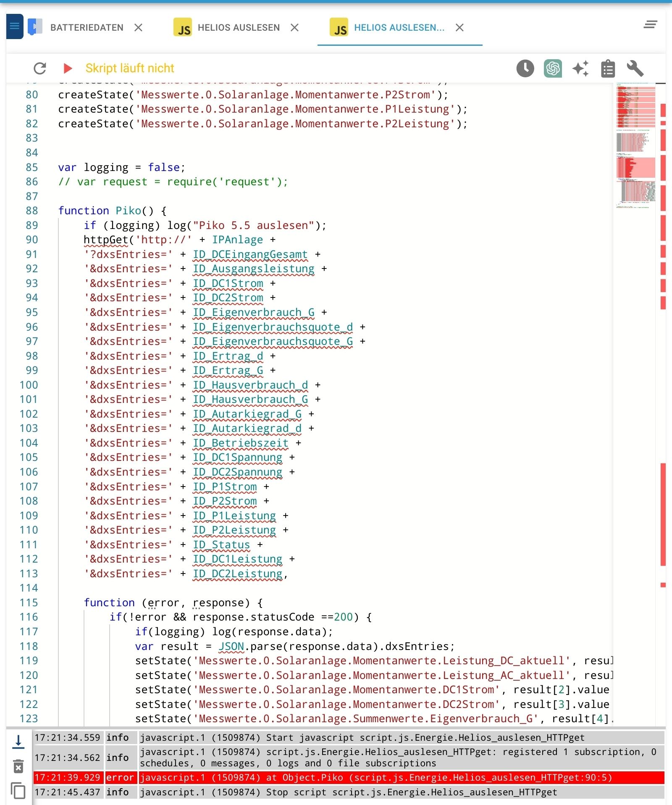Click setState DC1Strom line 121
The height and width of the screenshot is (805, 672).
(372, 690)
